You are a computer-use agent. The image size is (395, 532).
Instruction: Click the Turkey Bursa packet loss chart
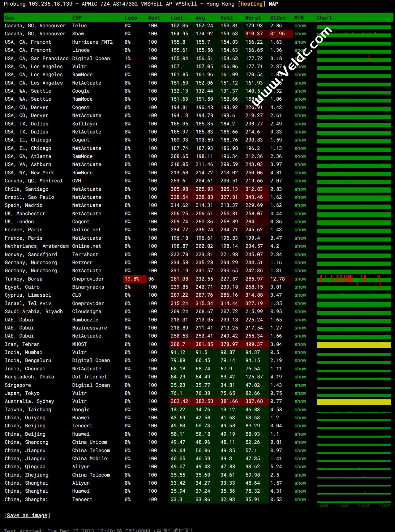pyautogui.click(x=354, y=279)
